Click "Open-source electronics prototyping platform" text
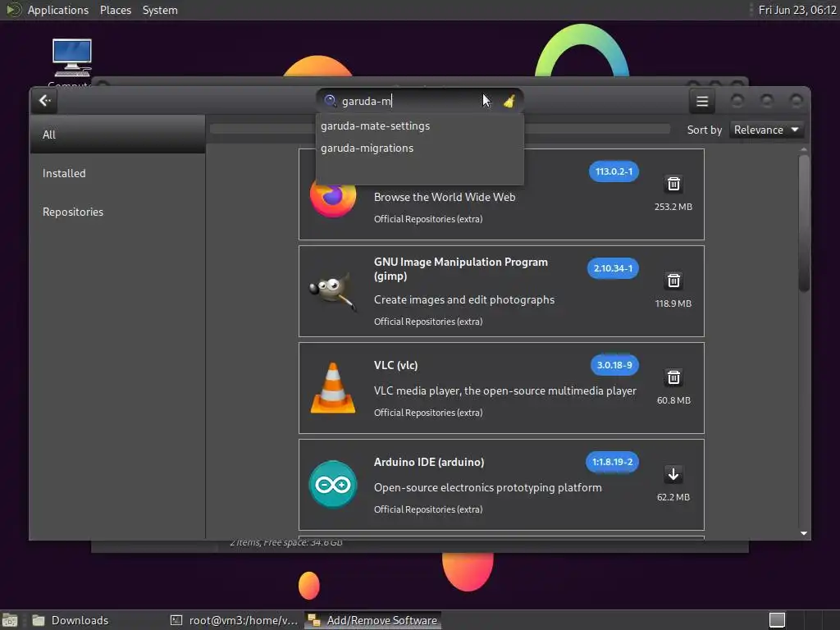This screenshot has width=840, height=630. [x=487, y=487]
